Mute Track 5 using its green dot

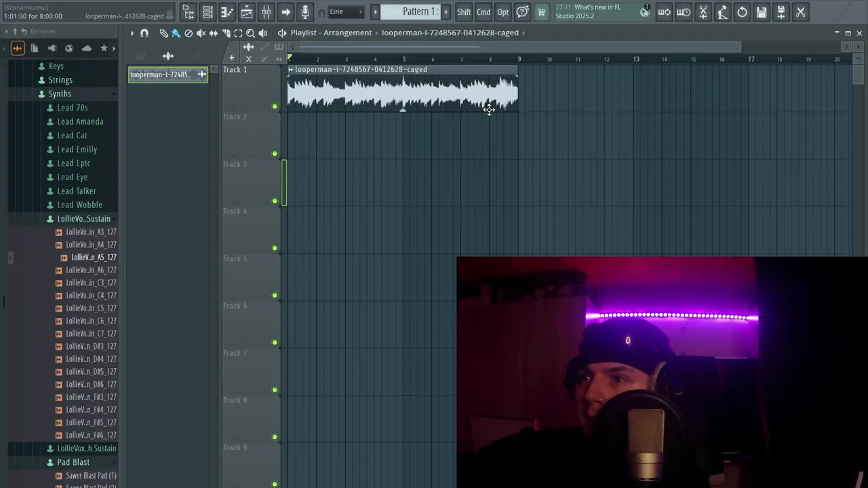tap(275, 296)
